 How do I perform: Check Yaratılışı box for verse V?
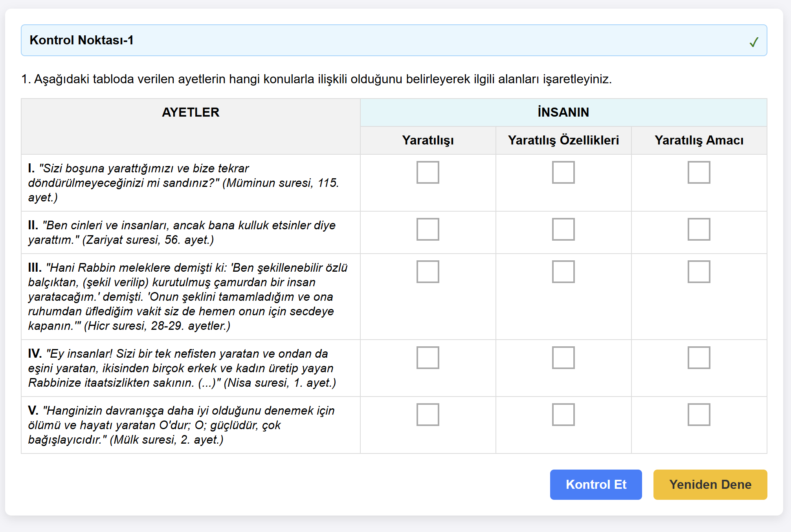click(428, 414)
